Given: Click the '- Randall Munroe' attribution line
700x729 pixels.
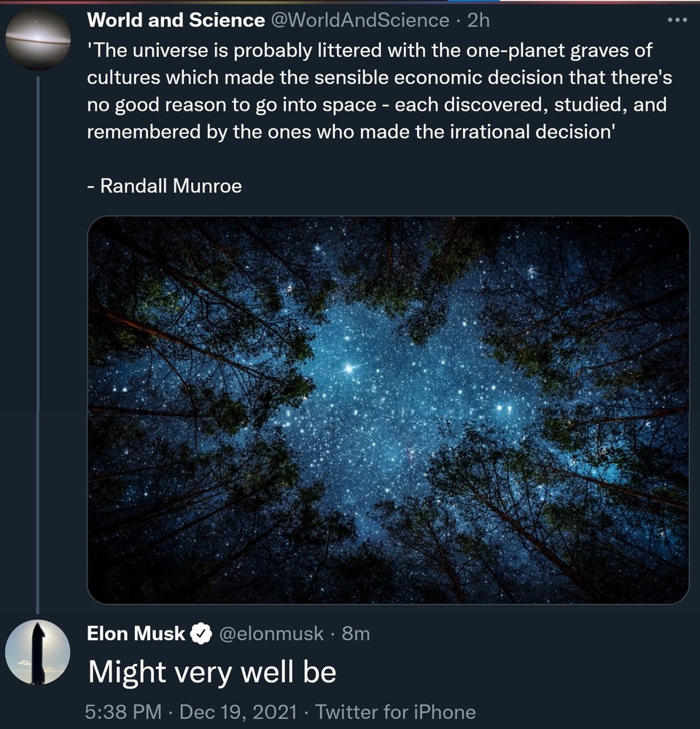Looking at the screenshot, I should click(164, 186).
